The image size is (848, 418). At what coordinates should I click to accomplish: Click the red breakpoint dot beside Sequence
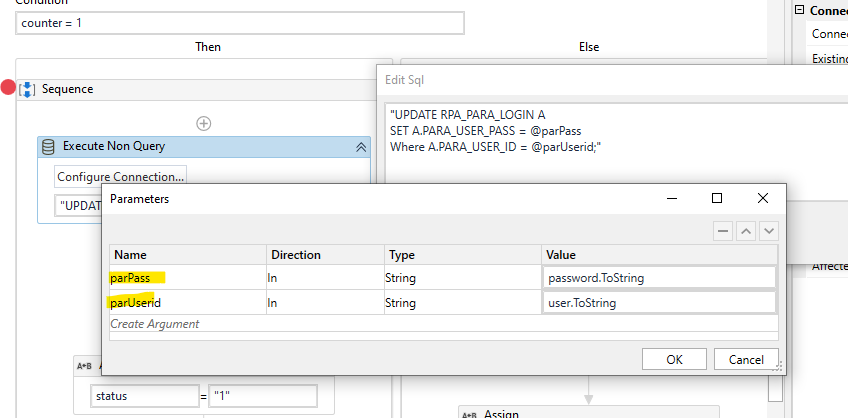(x=8, y=89)
